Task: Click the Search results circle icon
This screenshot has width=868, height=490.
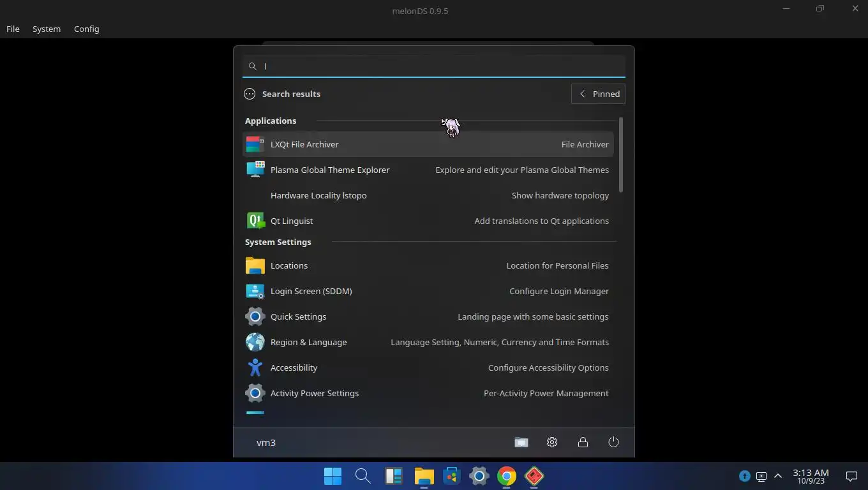Action: tap(250, 94)
